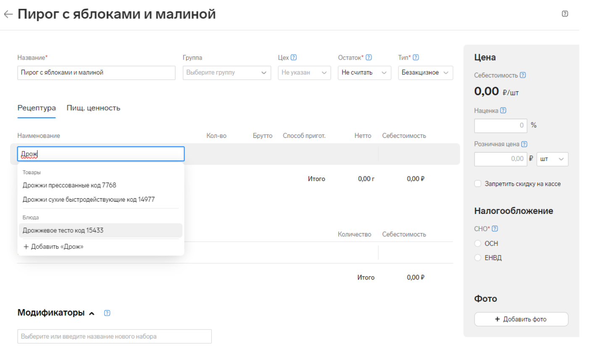
Task: Click the Способ пригот. column header
Action: 304,136
